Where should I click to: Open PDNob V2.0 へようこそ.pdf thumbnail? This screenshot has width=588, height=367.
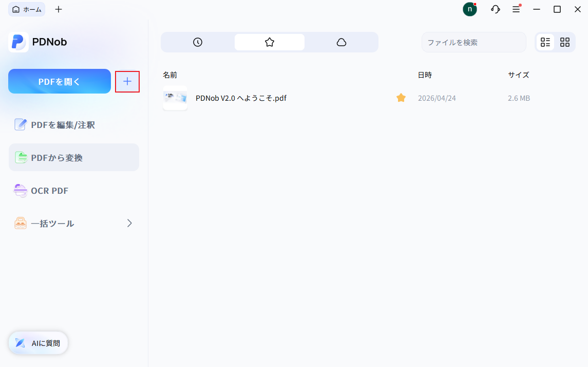click(x=175, y=98)
